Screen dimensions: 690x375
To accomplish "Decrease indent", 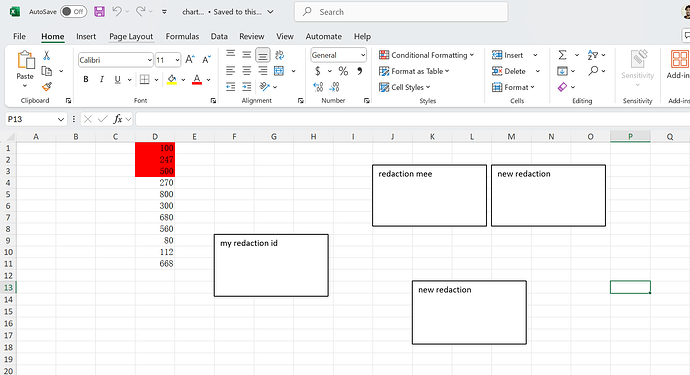I will coord(231,87).
